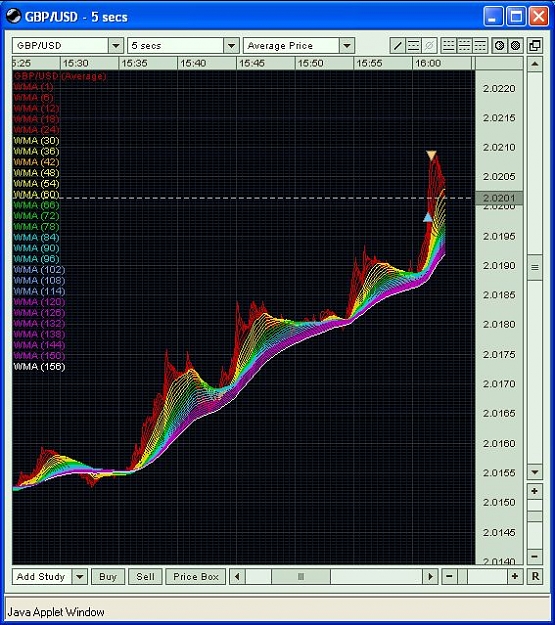Click the WMA (30) legend entry

coord(36,140)
